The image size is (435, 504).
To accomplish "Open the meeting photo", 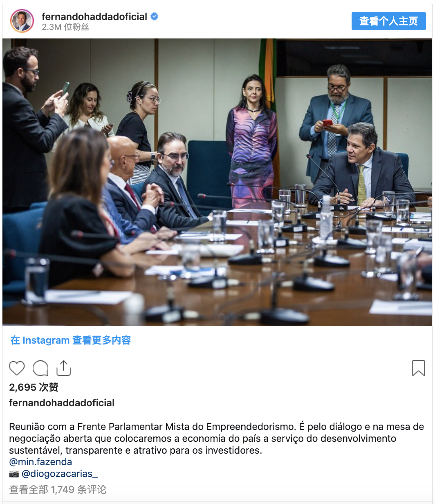I will (217, 182).
